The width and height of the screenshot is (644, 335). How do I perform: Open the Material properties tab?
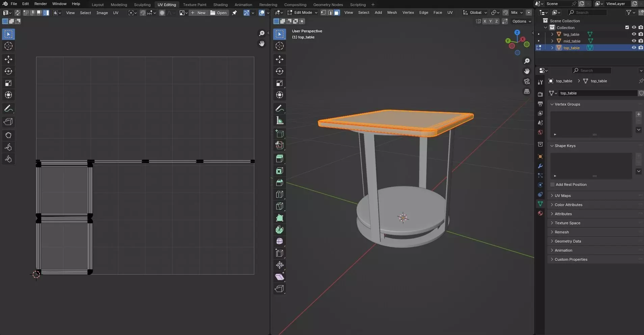[x=540, y=213]
